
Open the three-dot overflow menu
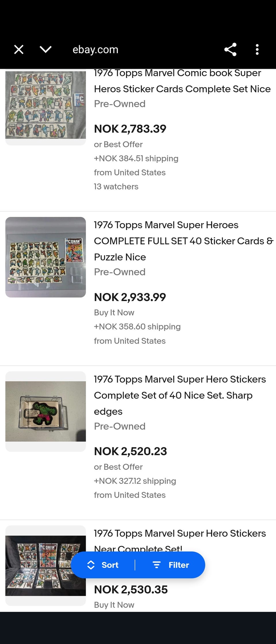coord(257,49)
